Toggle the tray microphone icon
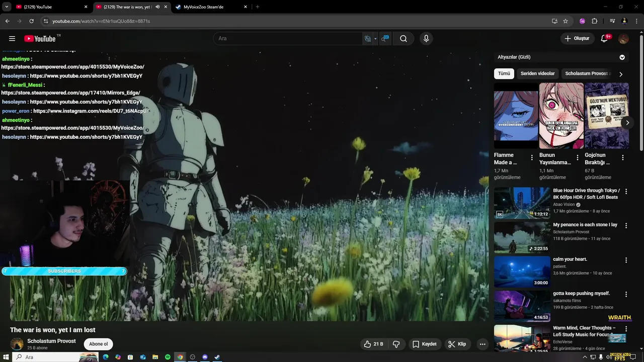This screenshot has height=362, width=644. tap(601, 357)
